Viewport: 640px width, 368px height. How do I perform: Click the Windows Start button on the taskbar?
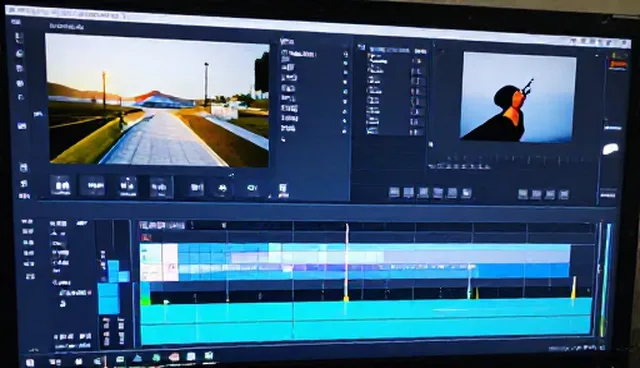pyautogui.click(x=30, y=362)
